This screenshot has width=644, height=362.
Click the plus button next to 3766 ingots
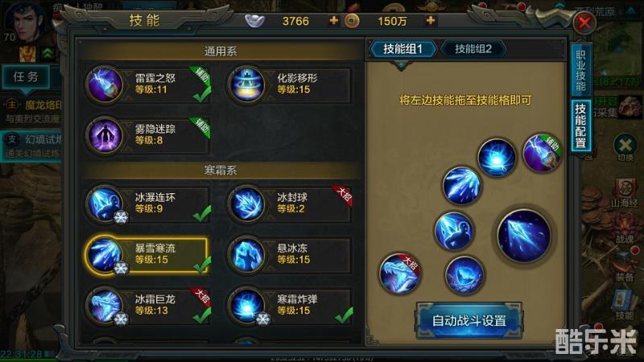[334, 20]
